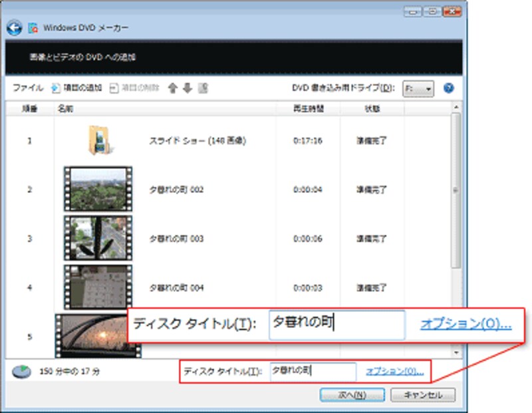Screen dimensions: 532x413
Task: Sort list by 名前 column header
Action: [65, 108]
